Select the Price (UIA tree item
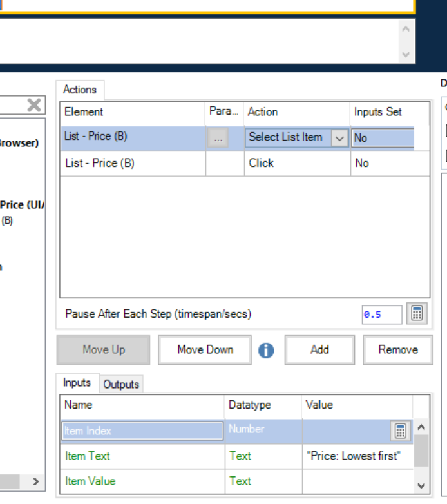This screenshot has height=504, width=447. pos(22,205)
